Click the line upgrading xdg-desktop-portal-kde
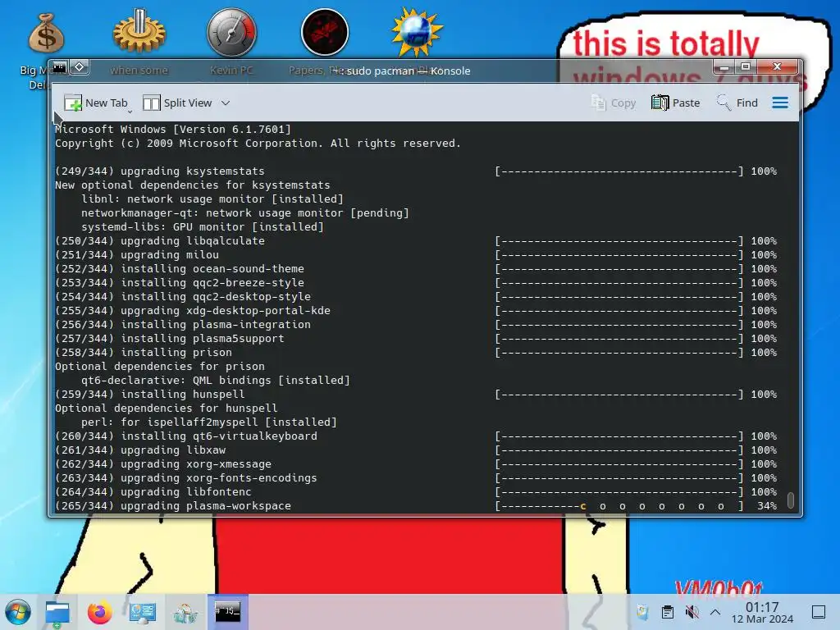The width and height of the screenshot is (840, 630). tap(416, 310)
